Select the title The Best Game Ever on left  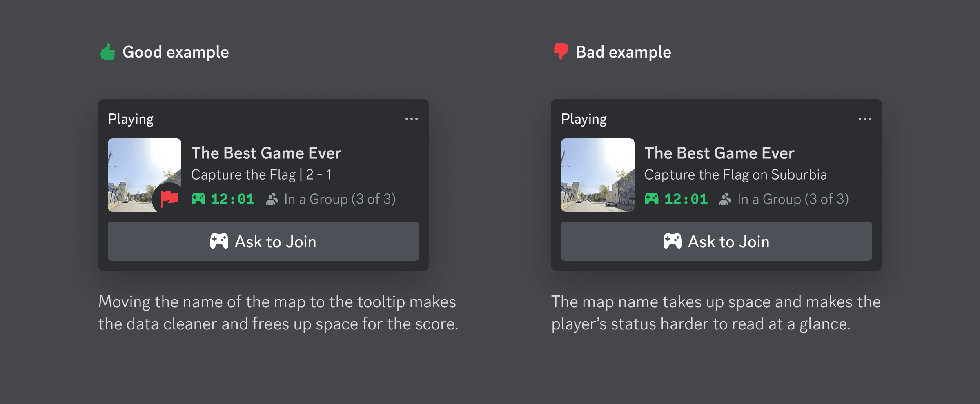(266, 153)
